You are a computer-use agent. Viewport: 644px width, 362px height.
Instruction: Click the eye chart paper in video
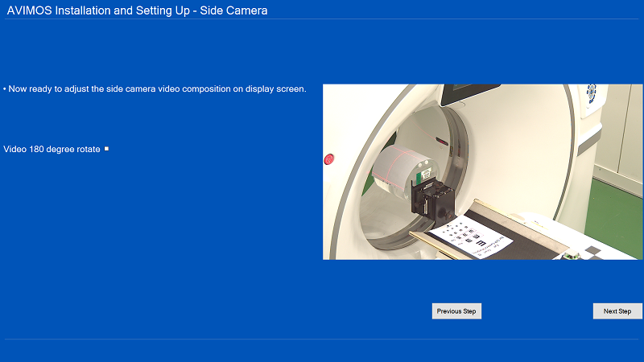(x=469, y=238)
